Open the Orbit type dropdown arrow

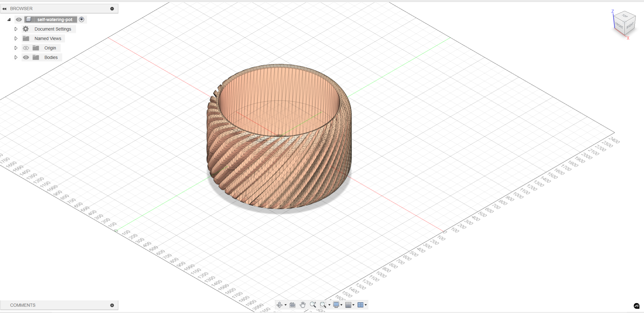coord(285,305)
